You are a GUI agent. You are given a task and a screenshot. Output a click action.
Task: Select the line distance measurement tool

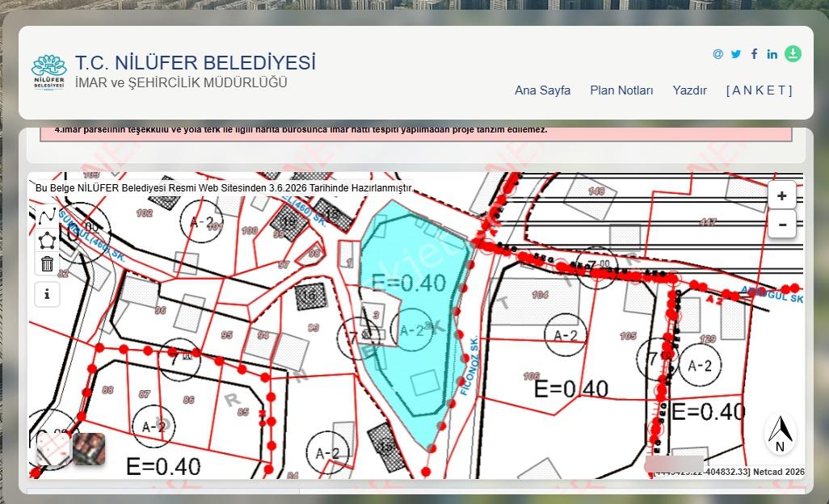coord(47,216)
